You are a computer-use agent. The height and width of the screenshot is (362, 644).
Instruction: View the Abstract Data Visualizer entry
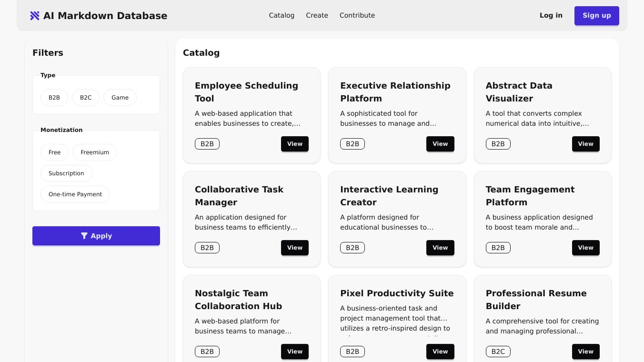pos(585,144)
